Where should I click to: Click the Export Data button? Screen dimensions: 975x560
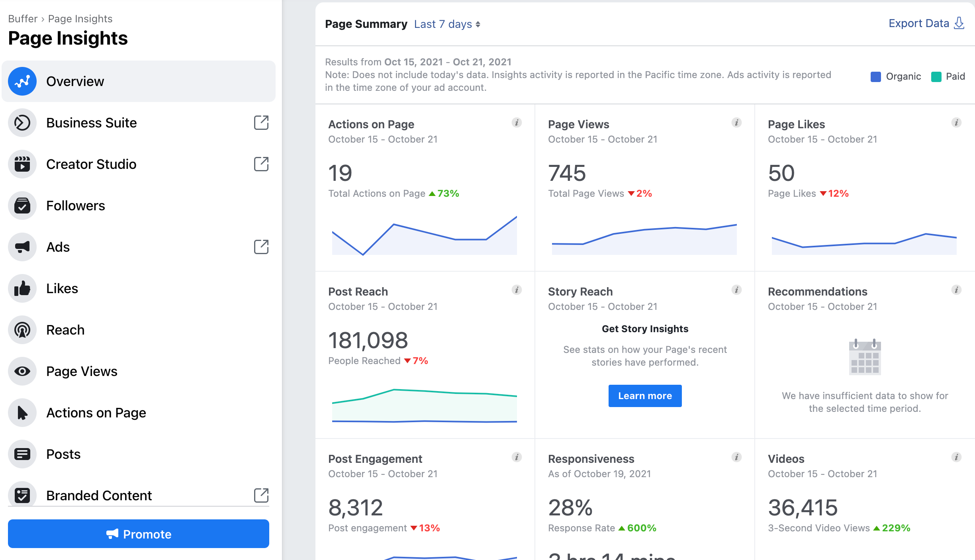pyautogui.click(x=926, y=24)
